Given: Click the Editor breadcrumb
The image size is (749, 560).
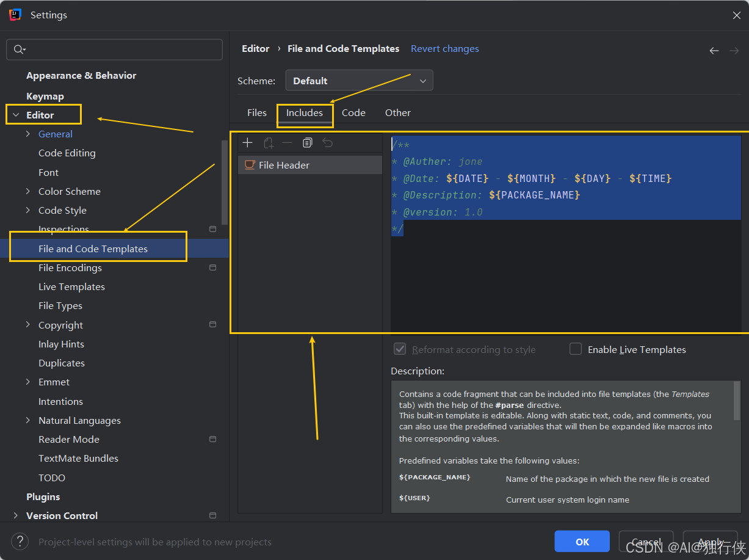Looking at the screenshot, I should tap(256, 49).
